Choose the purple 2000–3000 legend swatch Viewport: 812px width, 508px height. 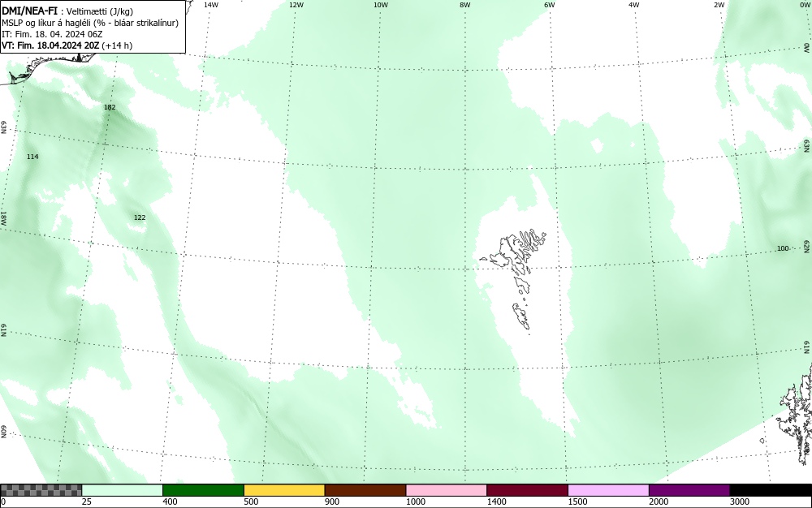(x=689, y=490)
